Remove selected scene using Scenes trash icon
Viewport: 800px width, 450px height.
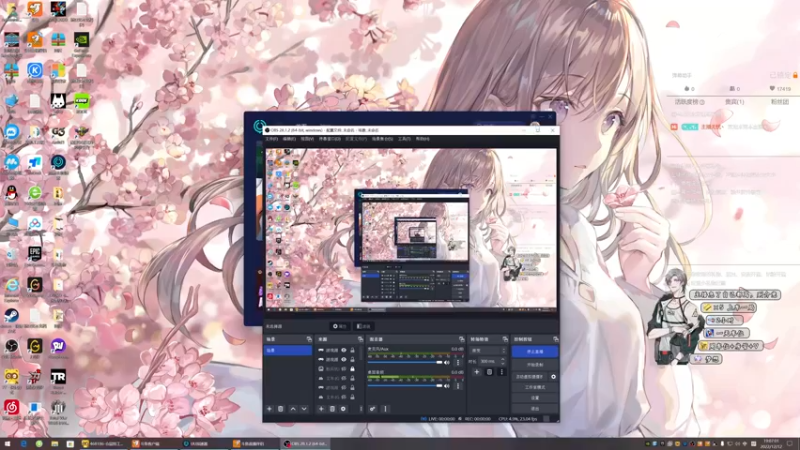tap(281, 409)
